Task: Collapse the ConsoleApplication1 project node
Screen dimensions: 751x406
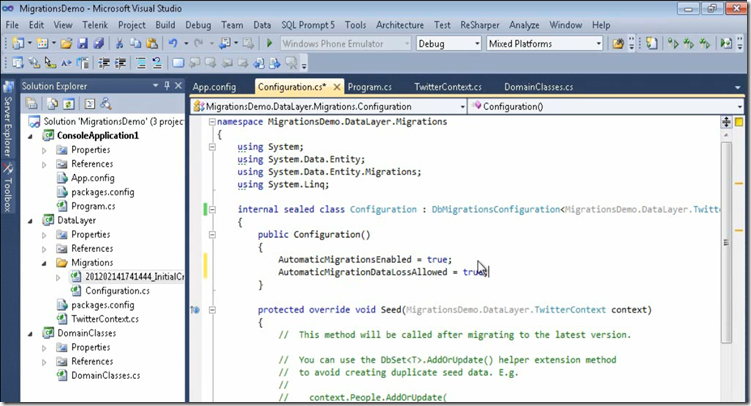Action: point(30,136)
